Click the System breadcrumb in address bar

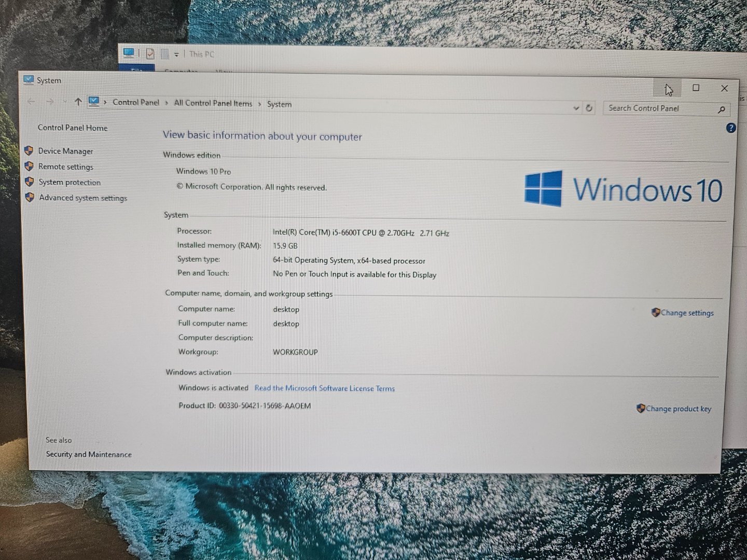pos(279,104)
